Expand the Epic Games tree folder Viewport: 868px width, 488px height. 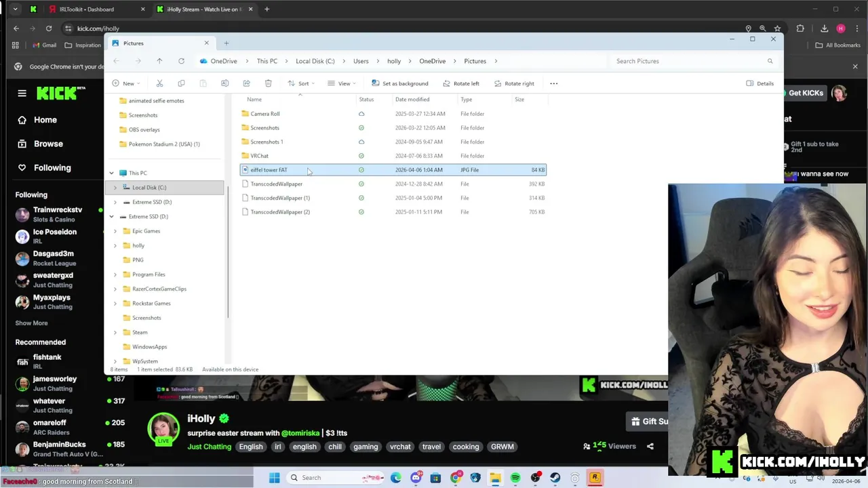pyautogui.click(x=115, y=231)
